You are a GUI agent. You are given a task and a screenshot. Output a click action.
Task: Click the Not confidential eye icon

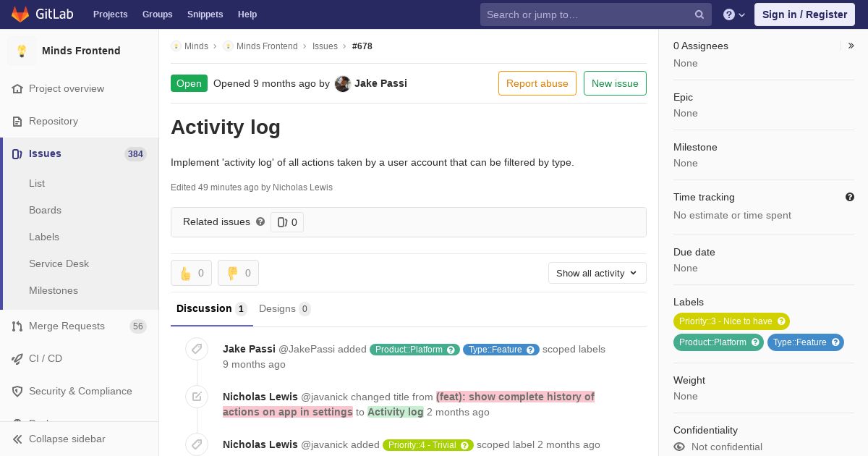pyautogui.click(x=679, y=447)
